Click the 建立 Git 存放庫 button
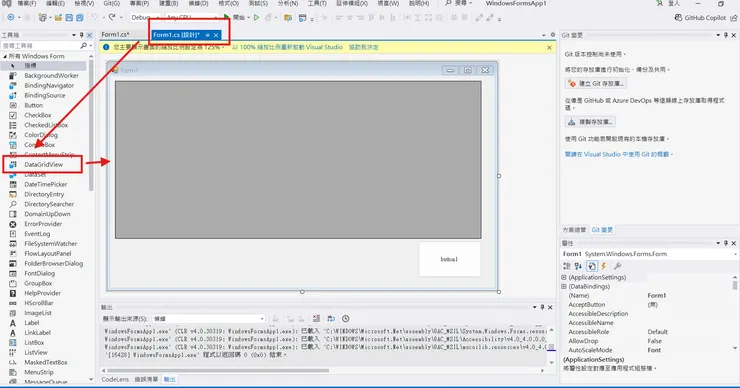This screenshot has height=388, width=740. click(x=596, y=84)
